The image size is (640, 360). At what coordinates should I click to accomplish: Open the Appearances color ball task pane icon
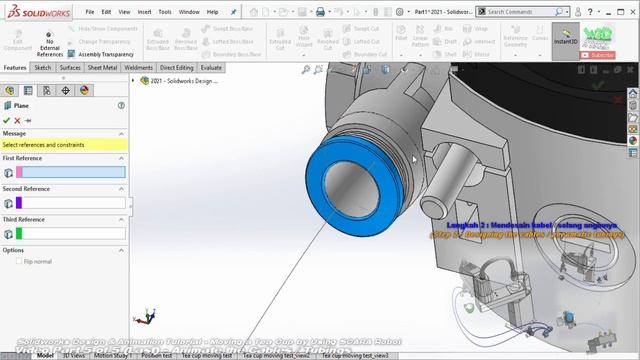click(x=633, y=141)
